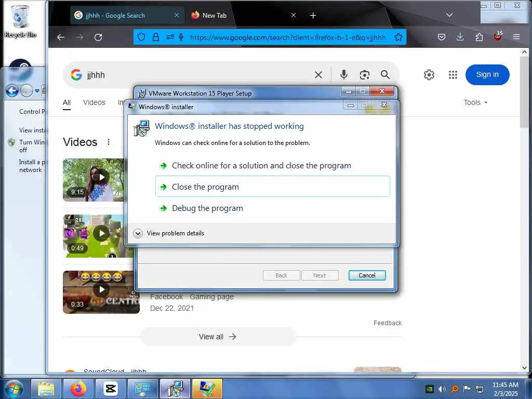This screenshot has width=532, height=399.
Task: Close the New Tab tab
Action: (294, 15)
